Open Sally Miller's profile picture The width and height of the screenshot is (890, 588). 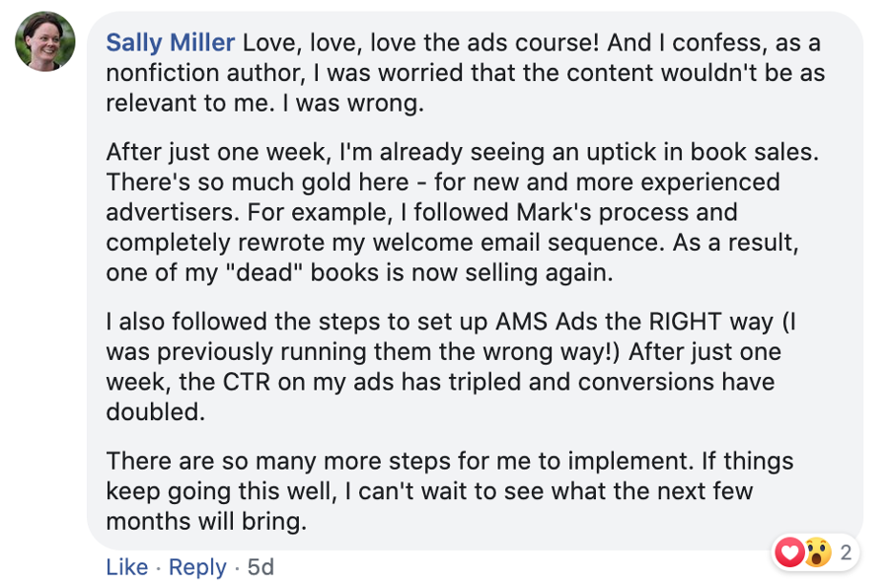point(44,41)
